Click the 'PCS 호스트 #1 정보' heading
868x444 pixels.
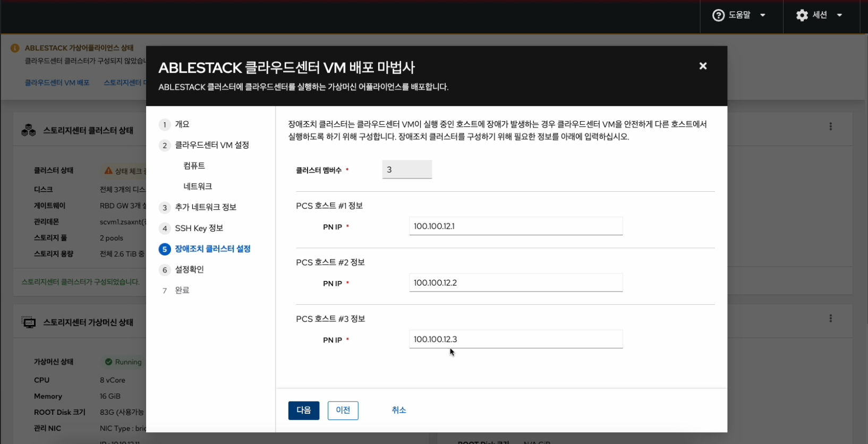329,206
